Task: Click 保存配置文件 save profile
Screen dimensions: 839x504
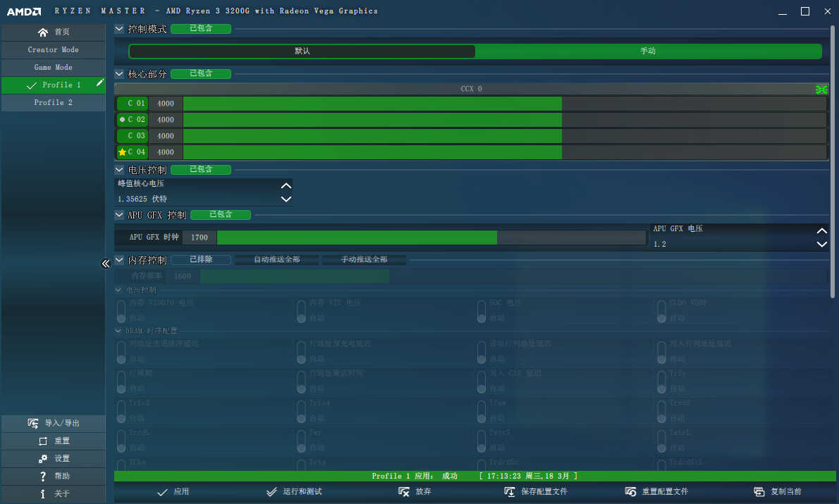Action: (x=536, y=492)
